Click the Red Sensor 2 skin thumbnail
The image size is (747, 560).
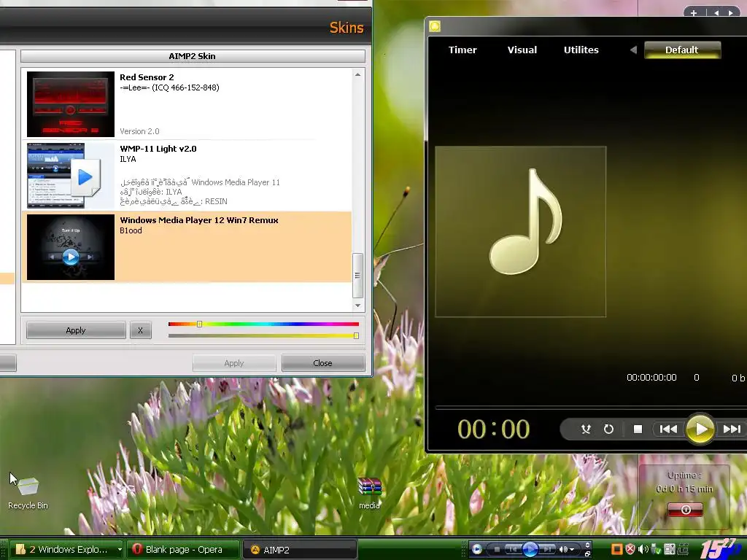coord(71,104)
